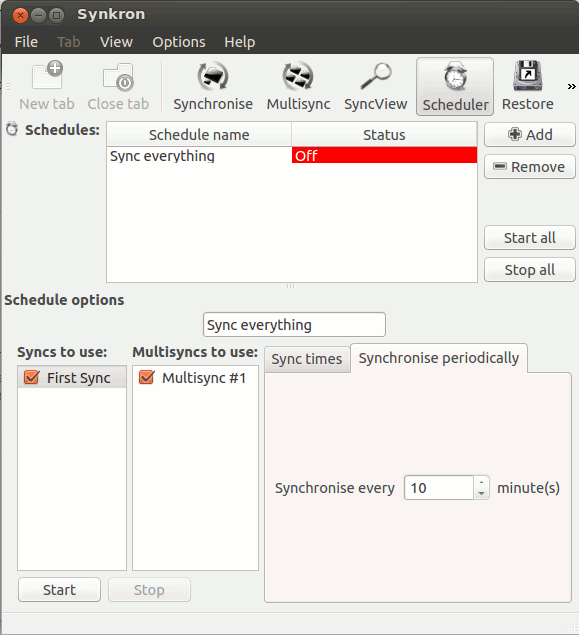Click the Start all button
Viewport: 579px width, 635px height.
point(530,238)
